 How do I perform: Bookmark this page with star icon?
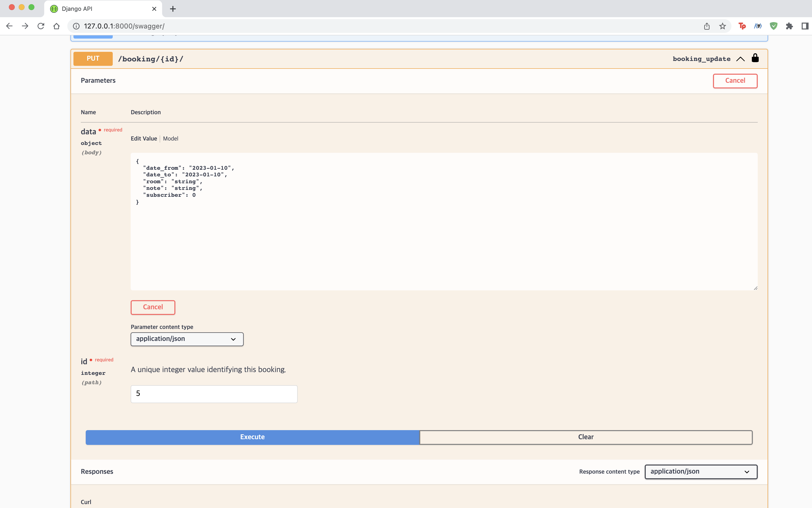pos(722,26)
